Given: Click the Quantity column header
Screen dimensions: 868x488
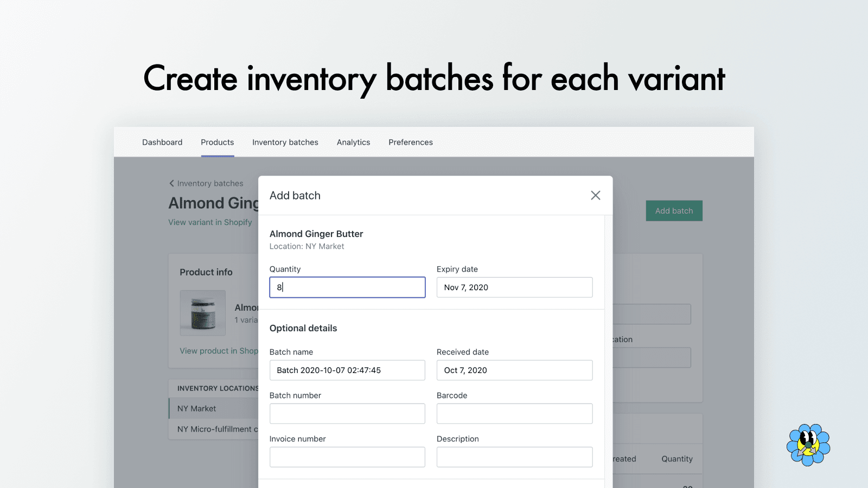Looking at the screenshot, I should point(677,459).
